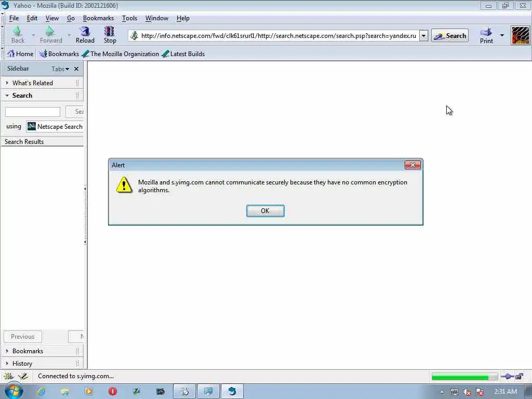
Task: Click the Search button next to the URL bar
Action: click(x=450, y=36)
